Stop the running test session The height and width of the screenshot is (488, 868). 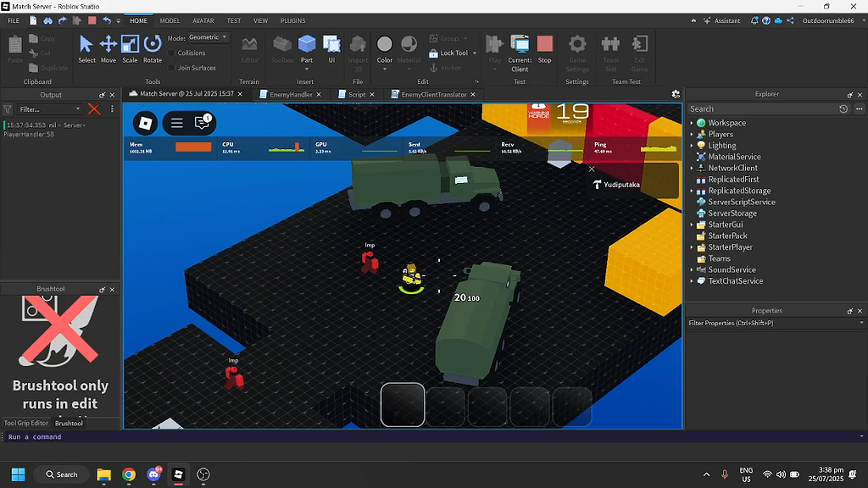[544, 48]
